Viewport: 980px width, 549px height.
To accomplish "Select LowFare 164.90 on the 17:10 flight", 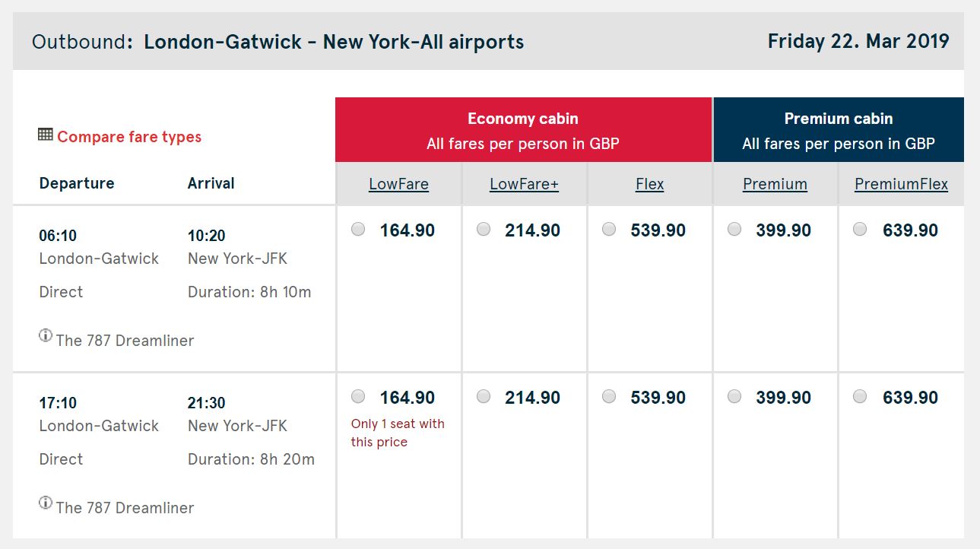I will point(358,396).
